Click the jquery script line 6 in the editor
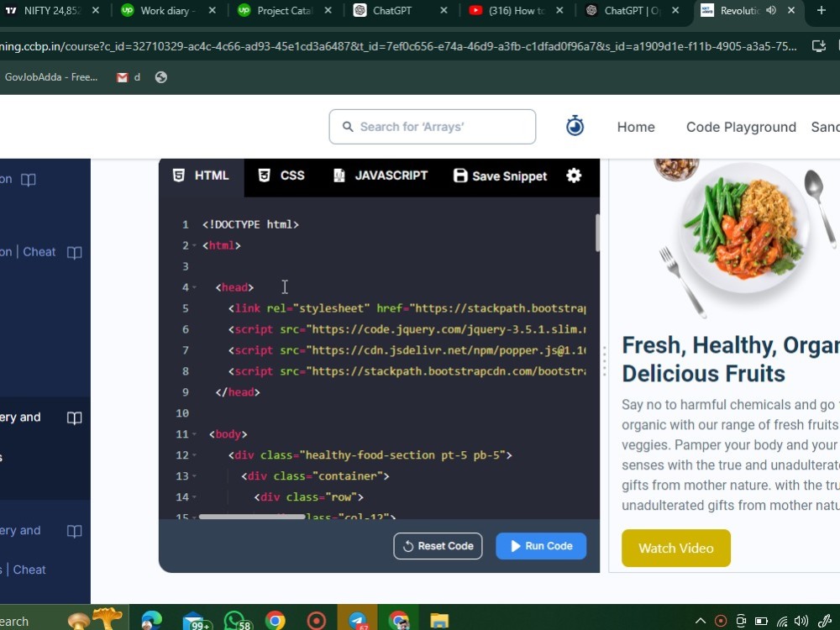 pyautogui.click(x=407, y=329)
